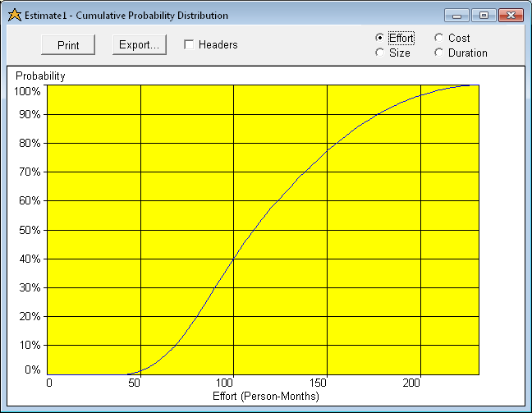This screenshot has width=532, height=413.
Task: Click the star application icon in title bar
Action: (x=15, y=16)
